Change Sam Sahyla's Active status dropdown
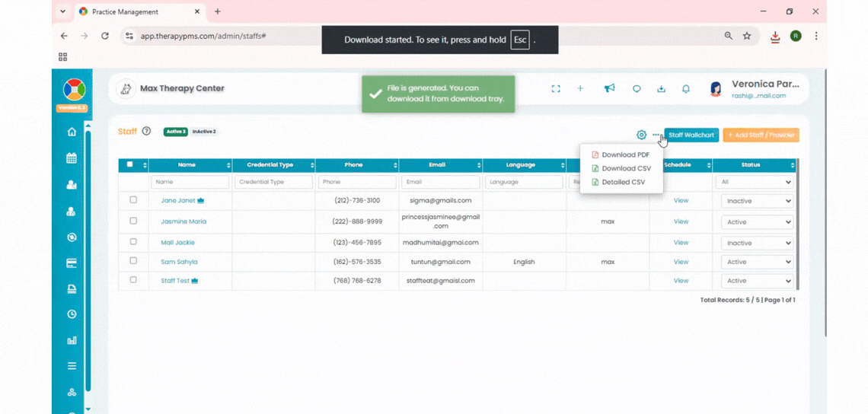The height and width of the screenshot is (414, 868). click(x=757, y=263)
